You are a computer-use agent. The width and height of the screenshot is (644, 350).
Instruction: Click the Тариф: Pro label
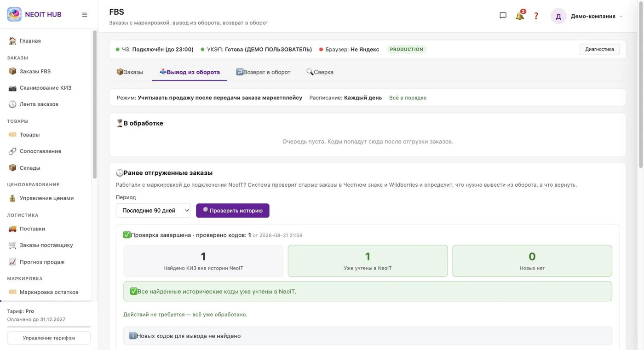pyautogui.click(x=21, y=311)
